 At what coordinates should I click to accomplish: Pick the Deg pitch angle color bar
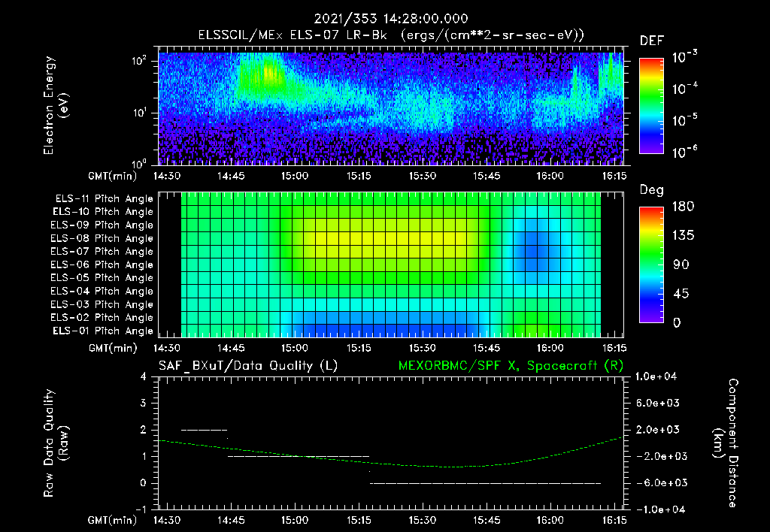[651, 265]
